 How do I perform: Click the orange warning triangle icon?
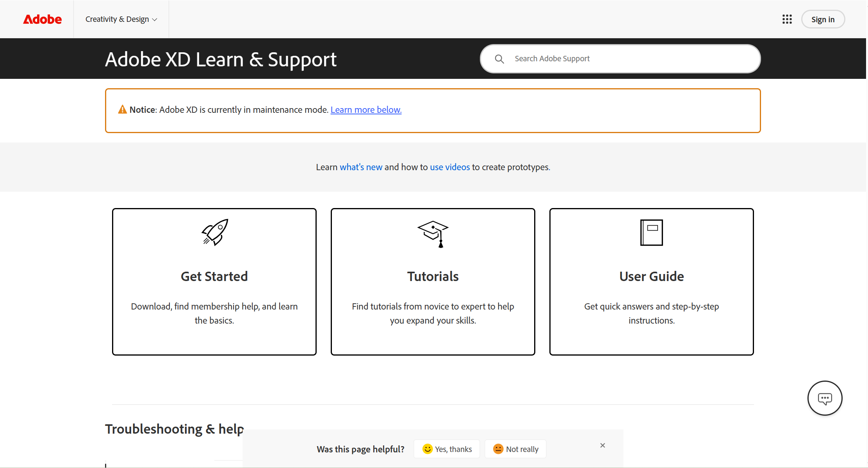122,110
